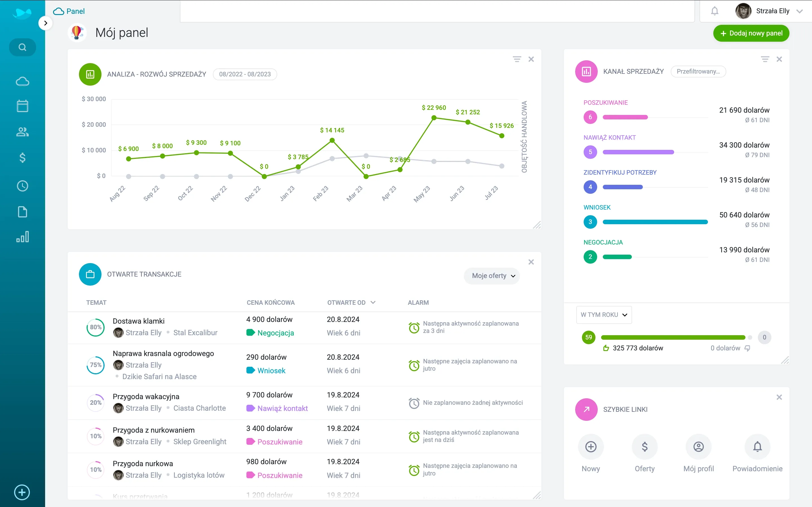Expand the Moje oferty dropdown
812x507 pixels.
click(x=491, y=276)
